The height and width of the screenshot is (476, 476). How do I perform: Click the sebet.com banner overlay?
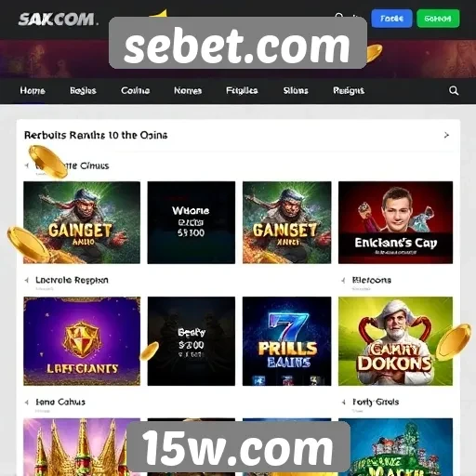tap(238, 43)
